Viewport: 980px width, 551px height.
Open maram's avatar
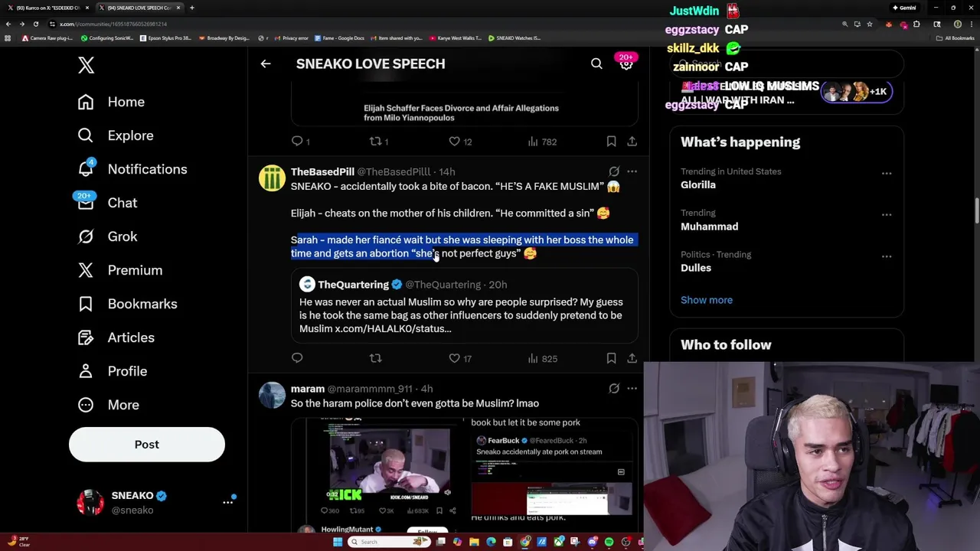coord(272,395)
